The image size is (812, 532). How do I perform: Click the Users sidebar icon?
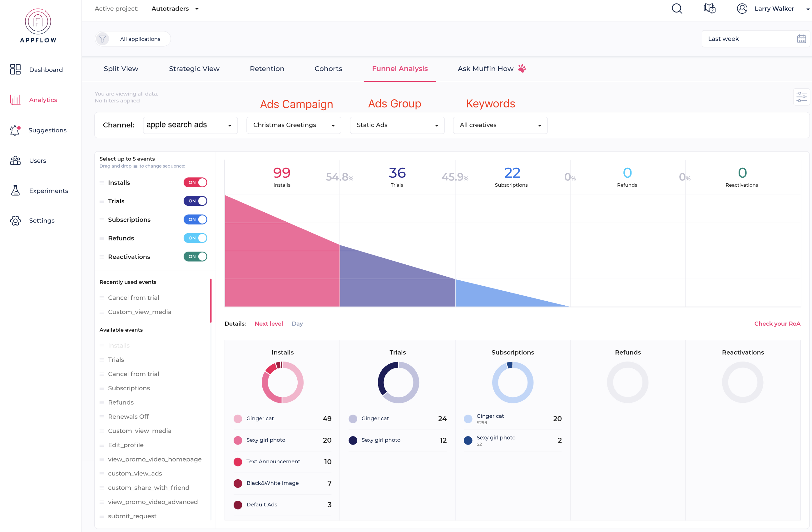tap(17, 160)
